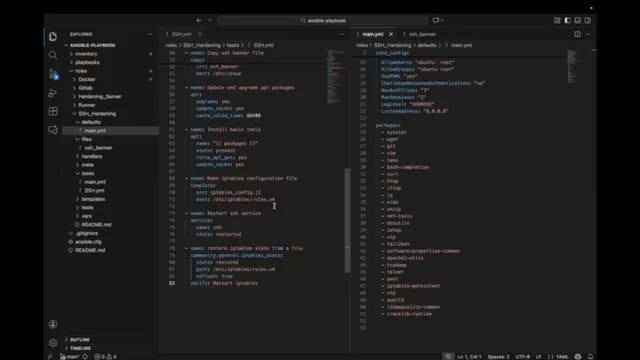Toggle the primary side bar
The height and width of the screenshot is (360, 640).
[567, 20]
